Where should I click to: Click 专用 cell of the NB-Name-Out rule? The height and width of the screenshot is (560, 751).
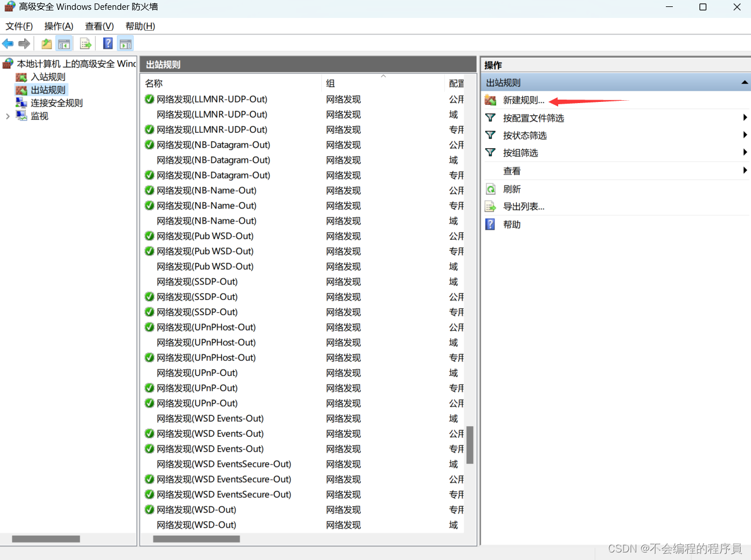tap(456, 206)
